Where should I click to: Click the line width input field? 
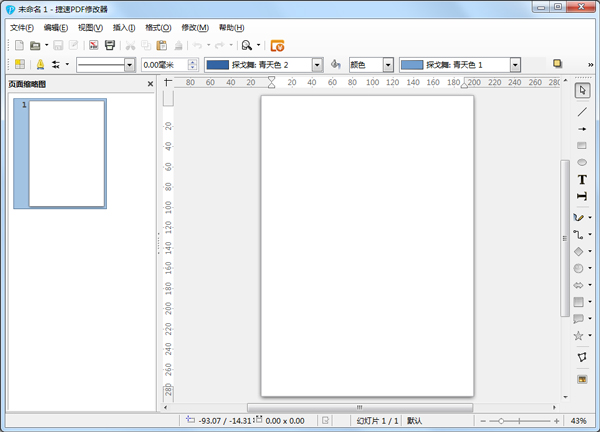163,65
